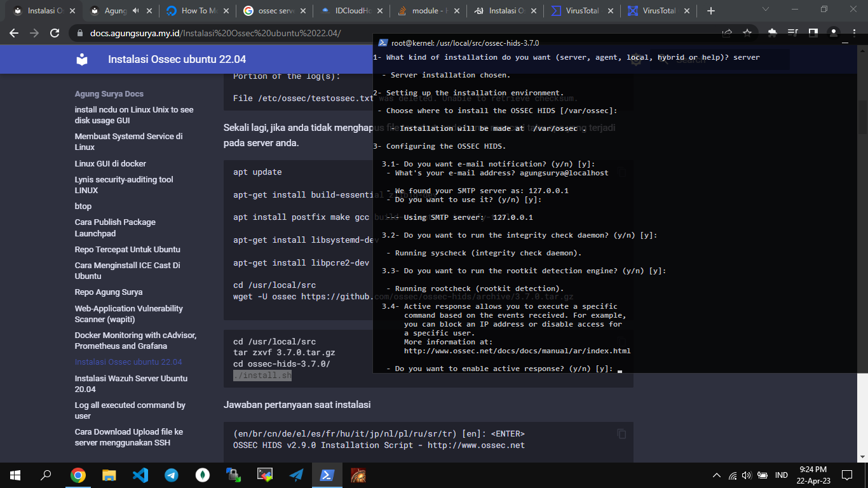Open Google Chrome taskbar icon

(x=78, y=475)
